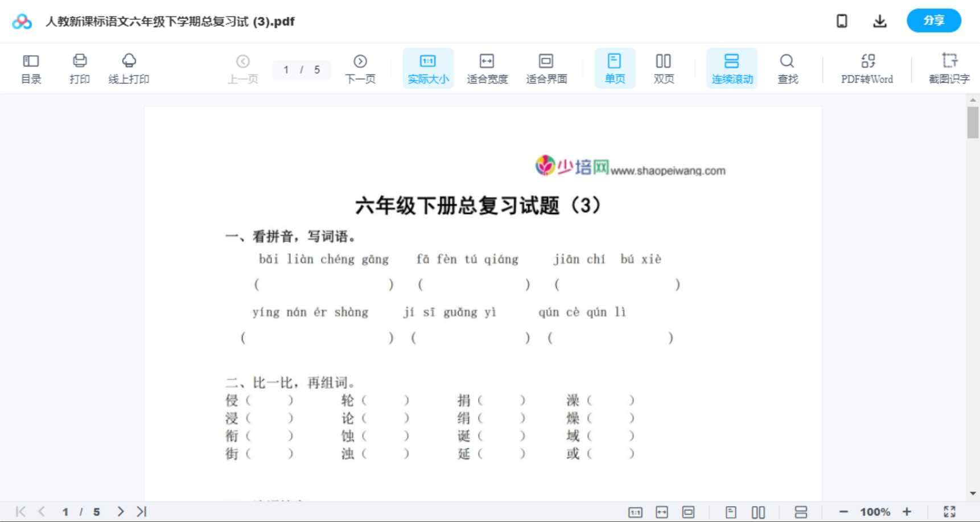
Task: Select 适合界面 fit-to-page view
Action: click(x=546, y=68)
